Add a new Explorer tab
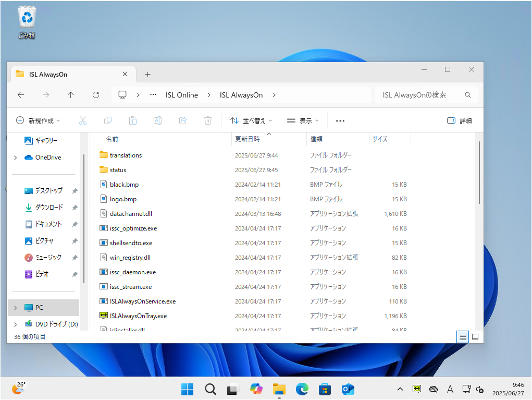Viewport: 532px width, 400px height. tap(147, 75)
